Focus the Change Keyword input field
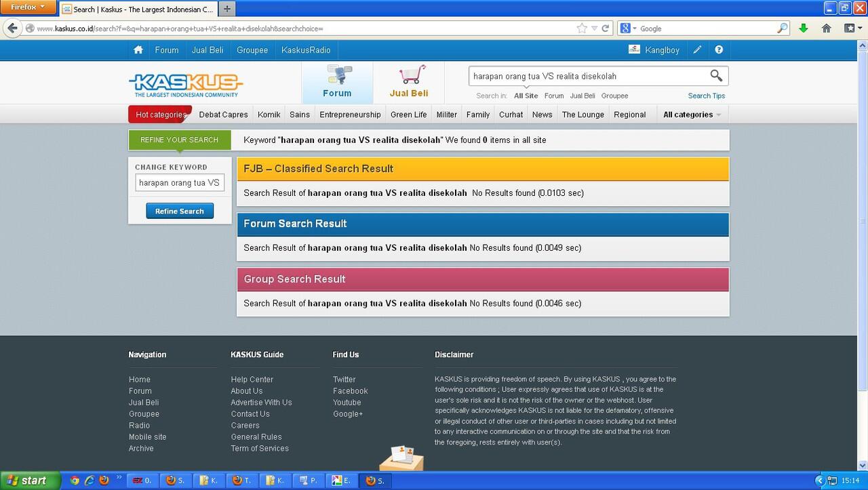The image size is (868, 490). click(180, 183)
